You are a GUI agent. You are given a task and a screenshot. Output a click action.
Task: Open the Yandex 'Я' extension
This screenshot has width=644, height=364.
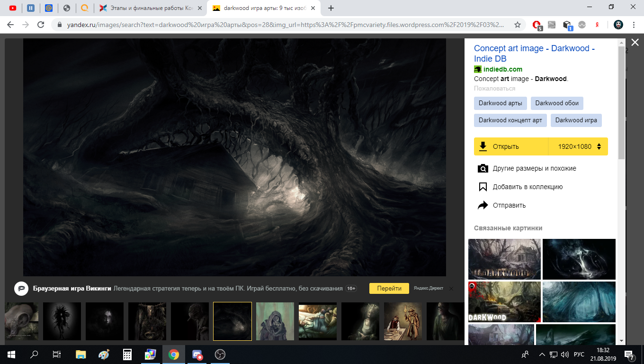point(598,25)
